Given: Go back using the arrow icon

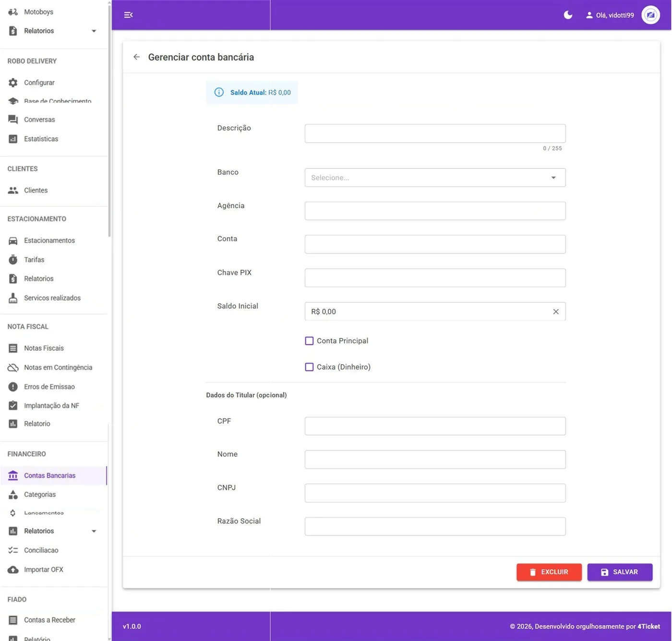Looking at the screenshot, I should pyautogui.click(x=137, y=57).
